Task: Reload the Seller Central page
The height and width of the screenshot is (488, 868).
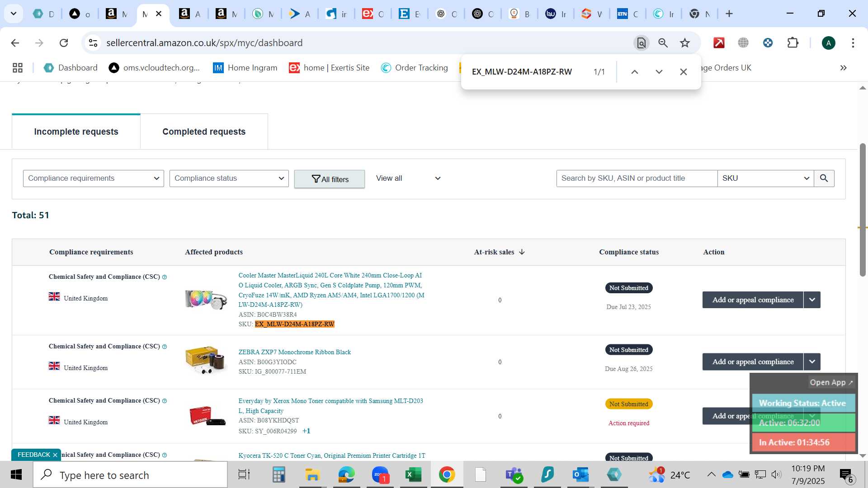Action: [64, 43]
